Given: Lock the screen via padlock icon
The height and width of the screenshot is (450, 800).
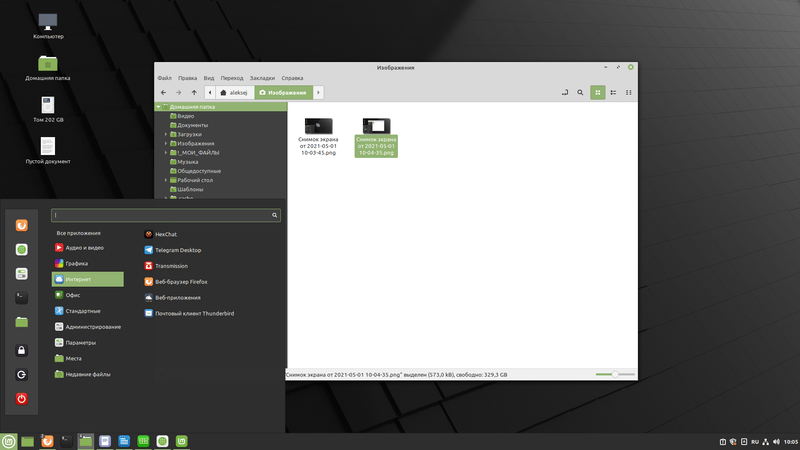Looking at the screenshot, I should click(21, 350).
